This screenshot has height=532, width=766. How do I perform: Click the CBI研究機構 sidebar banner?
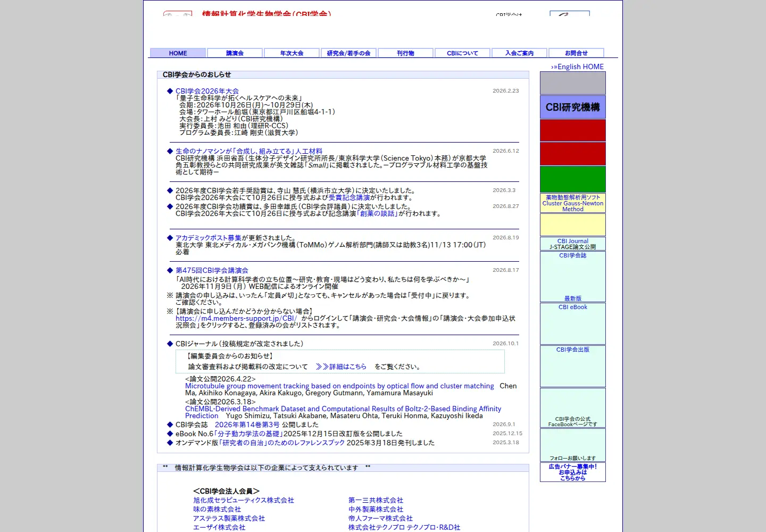click(x=573, y=107)
